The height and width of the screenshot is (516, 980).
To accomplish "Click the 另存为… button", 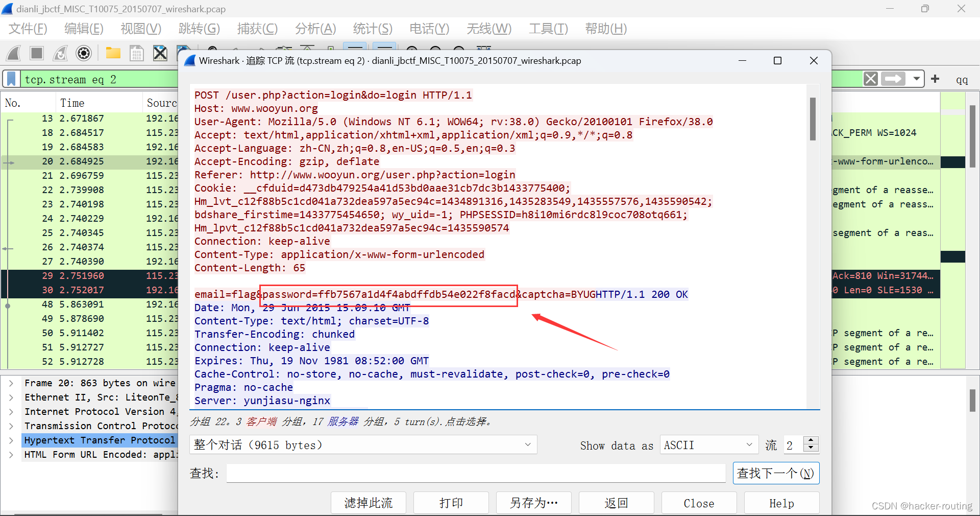I will tap(534, 503).
